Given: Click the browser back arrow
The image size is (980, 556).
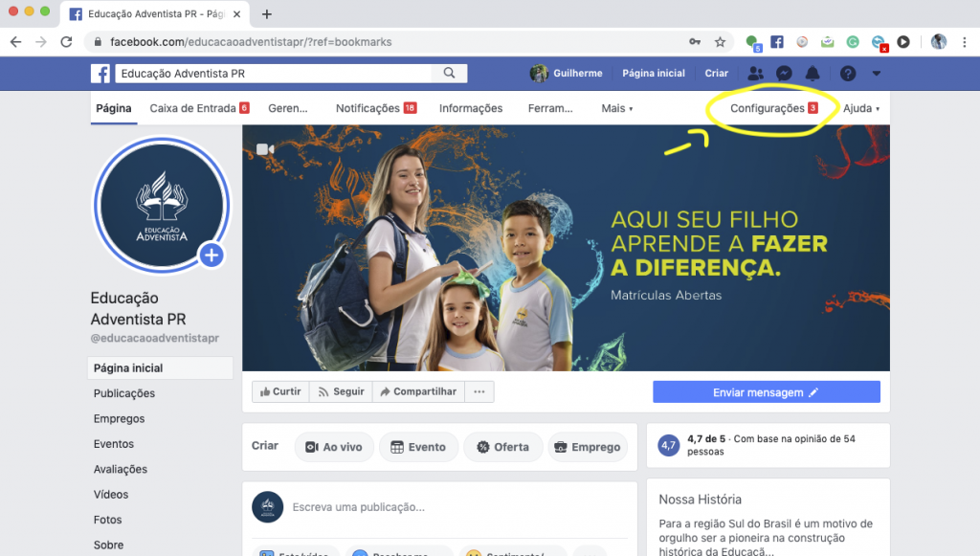Looking at the screenshot, I should [x=16, y=42].
